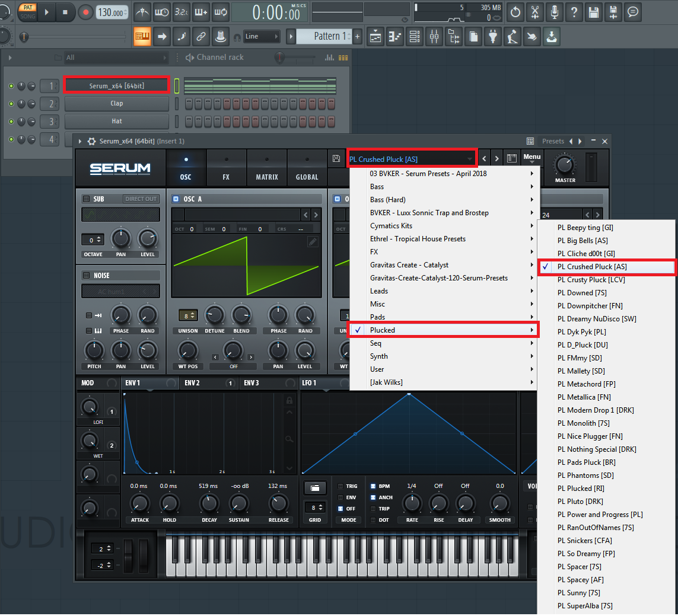Open Cymatics Kits preset folder

(443, 226)
